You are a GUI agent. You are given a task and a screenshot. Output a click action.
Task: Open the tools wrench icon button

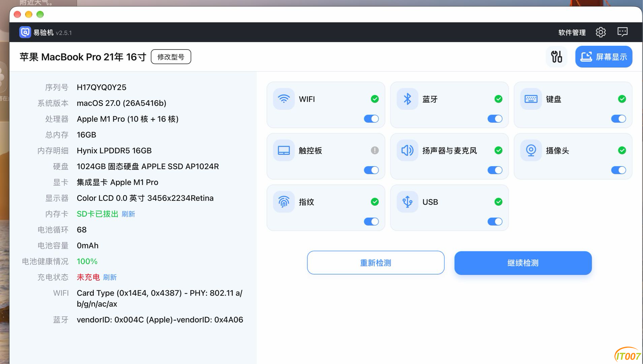tap(556, 57)
